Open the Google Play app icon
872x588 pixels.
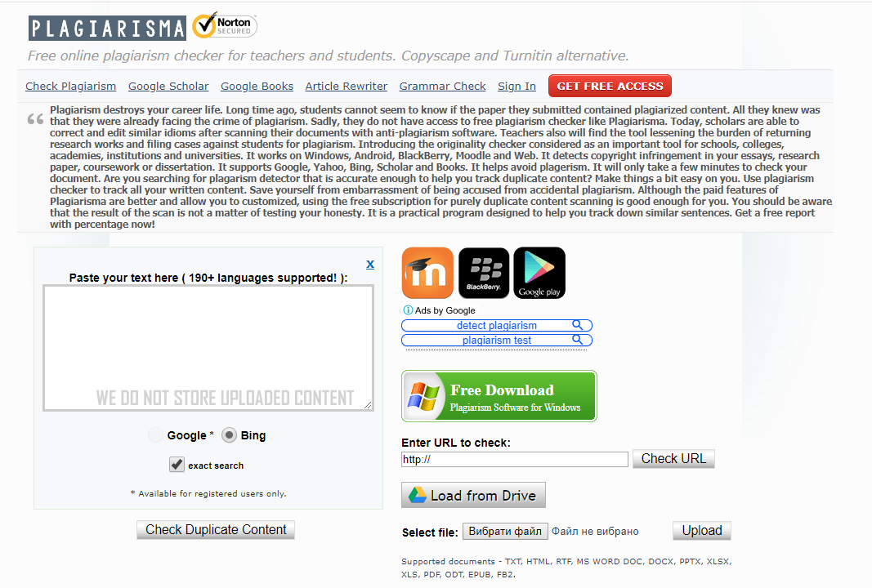pyautogui.click(x=539, y=273)
